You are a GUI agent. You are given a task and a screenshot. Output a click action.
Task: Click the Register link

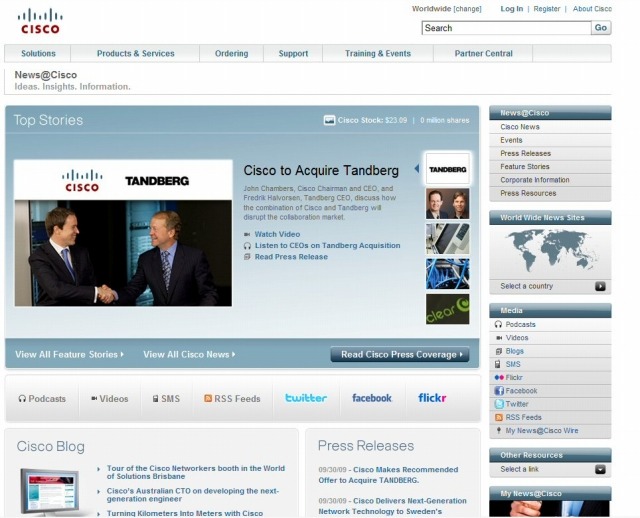pos(547,9)
